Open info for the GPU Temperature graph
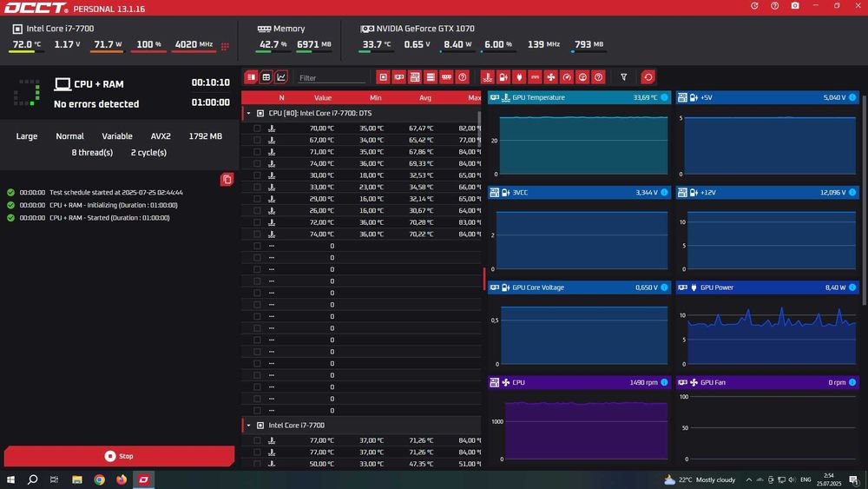 pyautogui.click(x=664, y=97)
